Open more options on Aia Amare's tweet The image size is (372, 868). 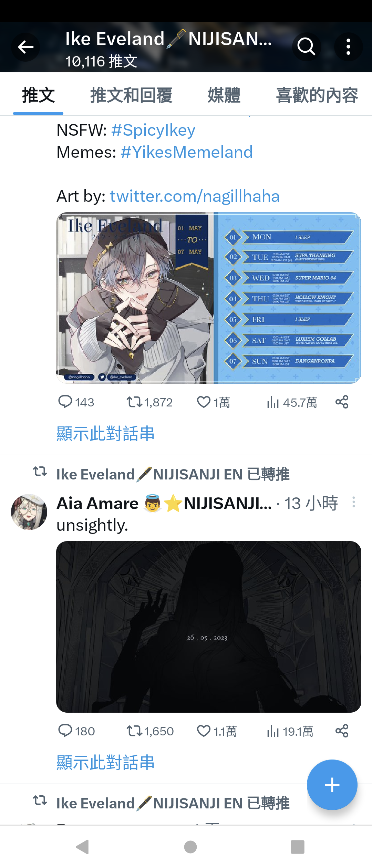click(353, 502)
